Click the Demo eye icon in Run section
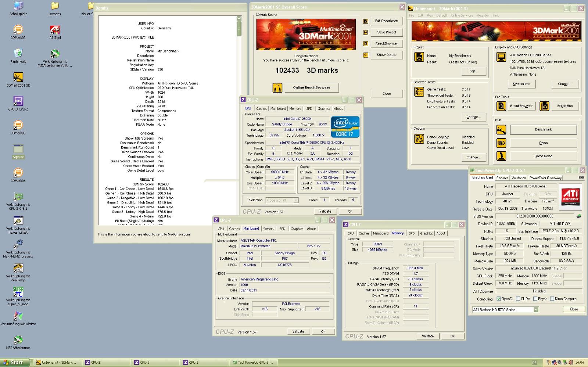 click(x=501, y=143)
